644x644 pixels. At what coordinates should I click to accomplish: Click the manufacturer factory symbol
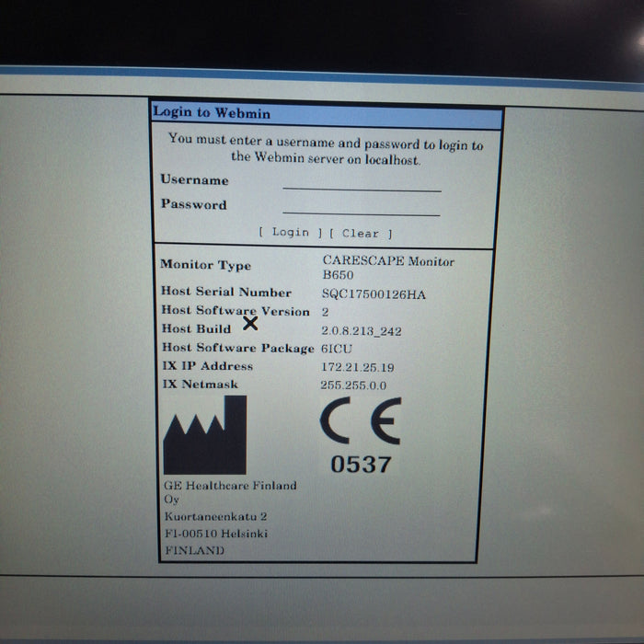pyautogui.click(x=205, y=435)
